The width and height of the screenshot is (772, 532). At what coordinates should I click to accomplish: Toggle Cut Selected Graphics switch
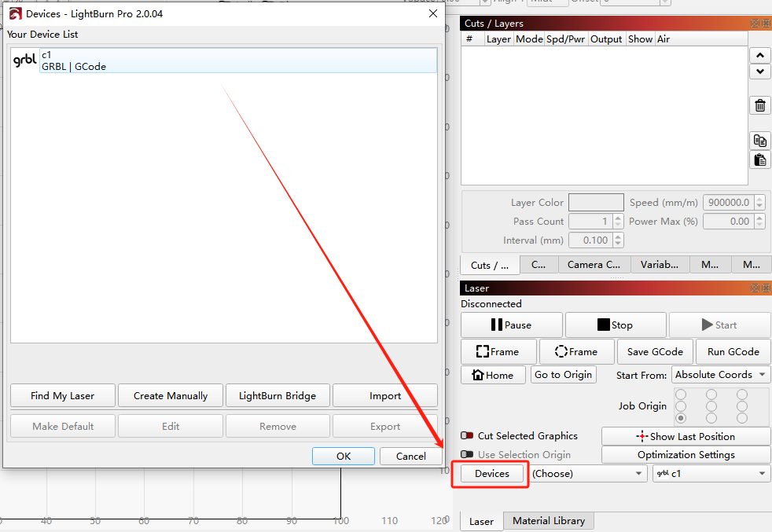pos(467,435)
